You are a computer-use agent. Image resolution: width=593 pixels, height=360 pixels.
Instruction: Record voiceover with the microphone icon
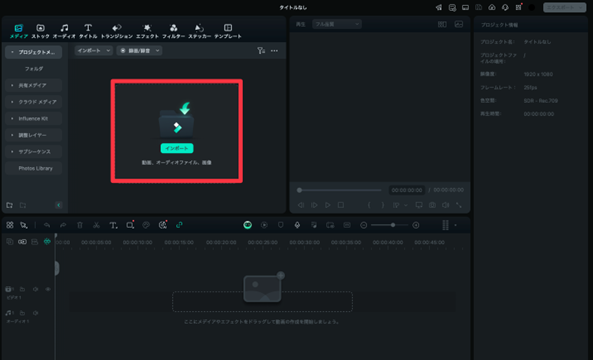click(x=297, y=225)
